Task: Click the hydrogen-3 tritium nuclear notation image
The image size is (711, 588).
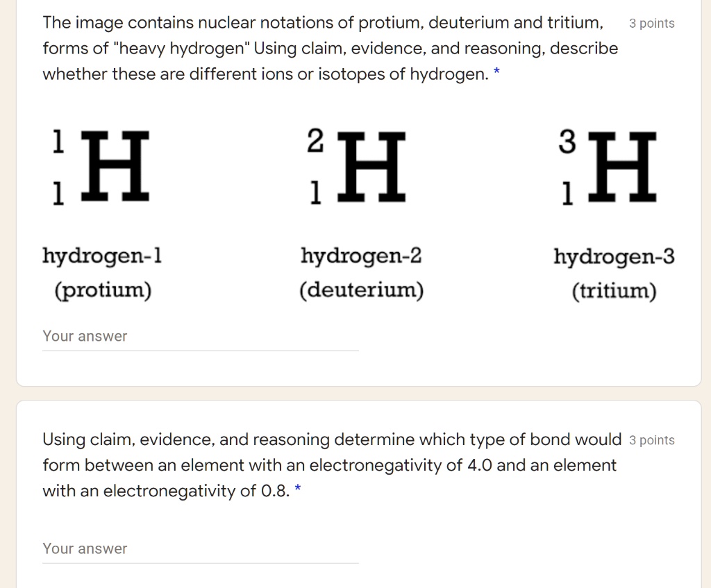Action: 611,167
